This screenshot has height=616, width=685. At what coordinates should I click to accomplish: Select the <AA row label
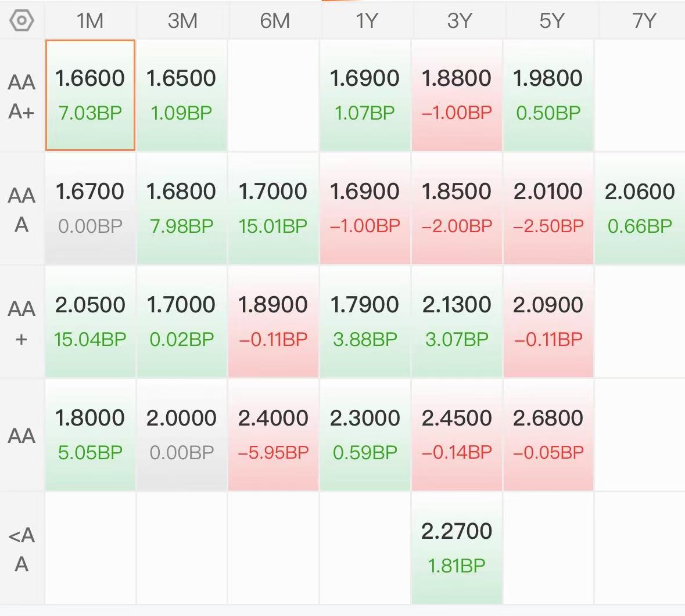(21, 549)
